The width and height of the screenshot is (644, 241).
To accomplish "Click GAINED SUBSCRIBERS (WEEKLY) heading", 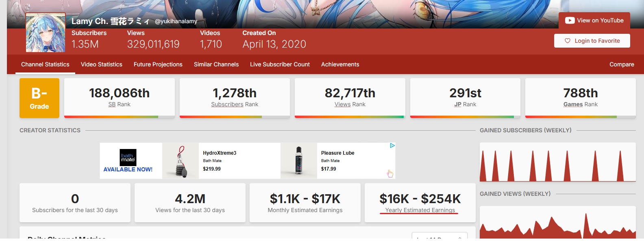I will click(x=526, y=130).
